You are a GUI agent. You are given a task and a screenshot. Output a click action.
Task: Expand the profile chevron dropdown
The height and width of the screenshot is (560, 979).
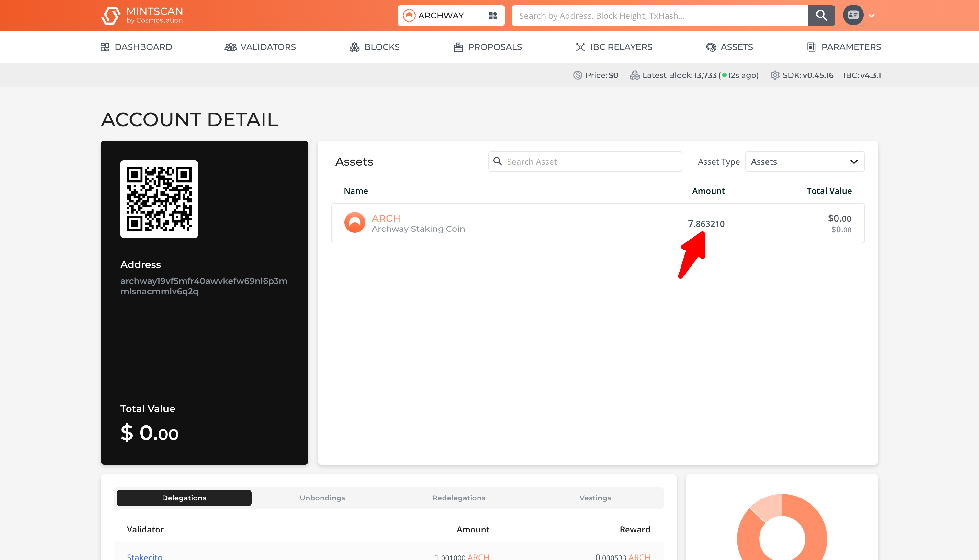(872, 16)
